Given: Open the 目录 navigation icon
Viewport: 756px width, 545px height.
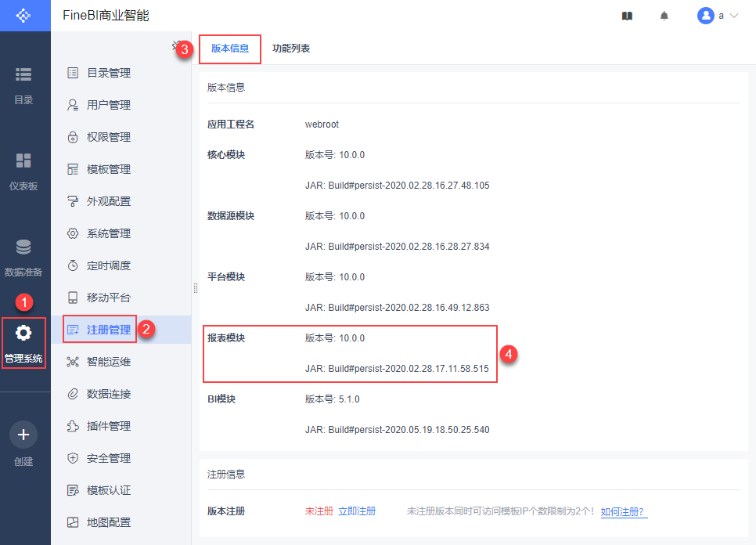Looking at the screenshot, I should (x=23, y=74).
